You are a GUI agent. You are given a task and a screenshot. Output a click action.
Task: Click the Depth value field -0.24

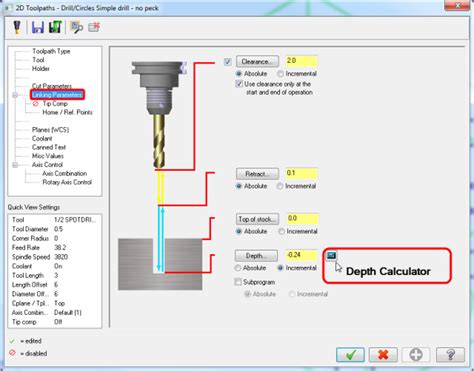(x=301, y=255)
